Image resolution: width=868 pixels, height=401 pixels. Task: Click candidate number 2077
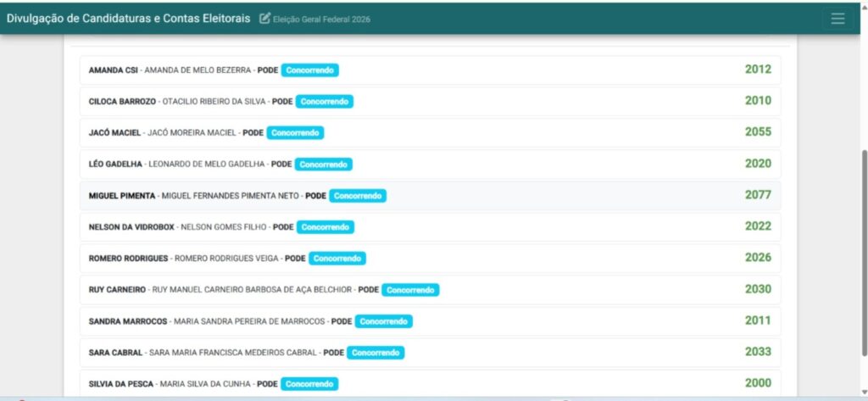[758, 195]
